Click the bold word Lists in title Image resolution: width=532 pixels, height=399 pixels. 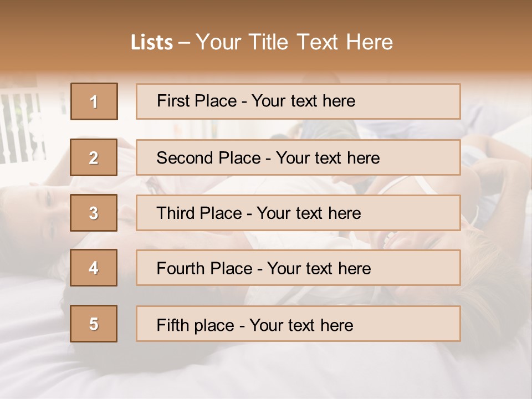[152, 43]
